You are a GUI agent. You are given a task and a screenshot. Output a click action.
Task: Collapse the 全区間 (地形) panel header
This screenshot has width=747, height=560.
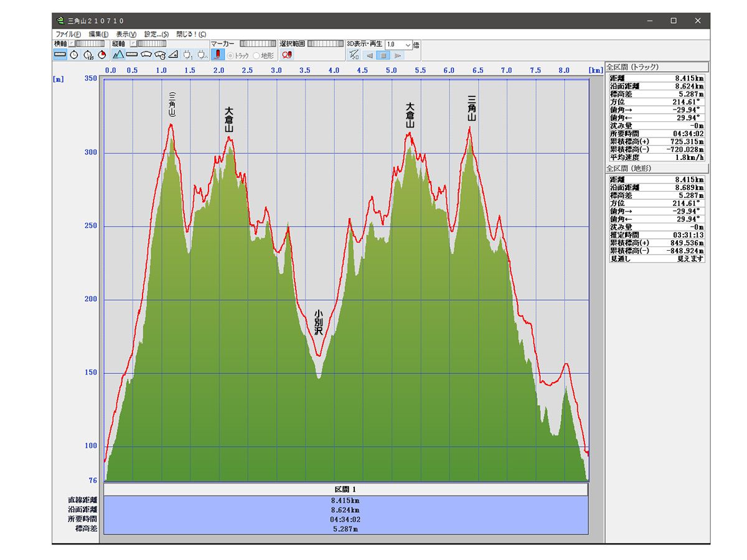657,169
